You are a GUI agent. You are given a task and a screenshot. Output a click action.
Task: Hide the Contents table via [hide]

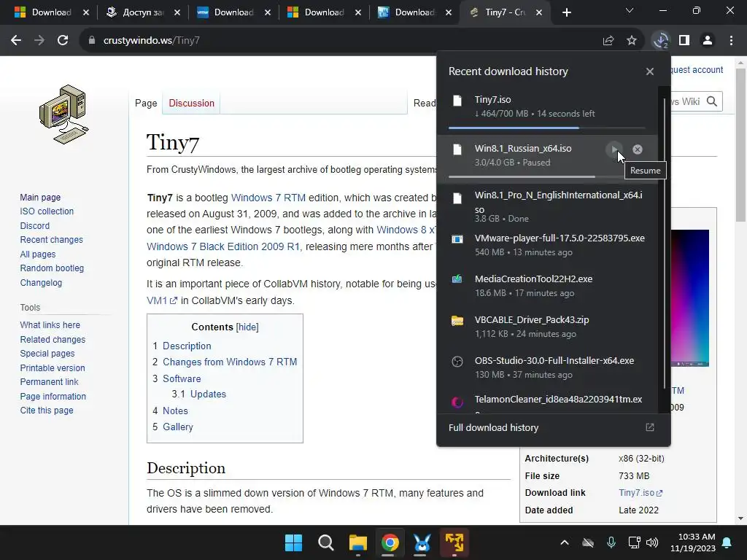coord(247,327)
